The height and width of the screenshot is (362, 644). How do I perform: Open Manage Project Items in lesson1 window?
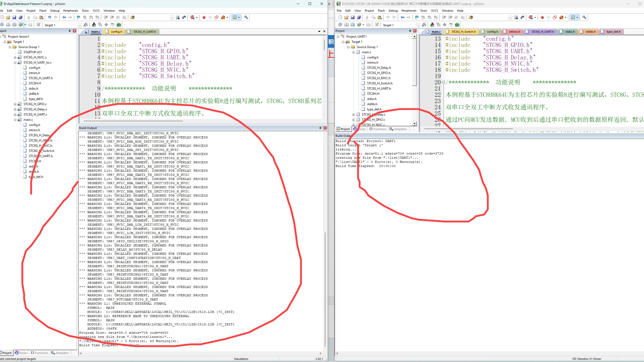[94, 25]
